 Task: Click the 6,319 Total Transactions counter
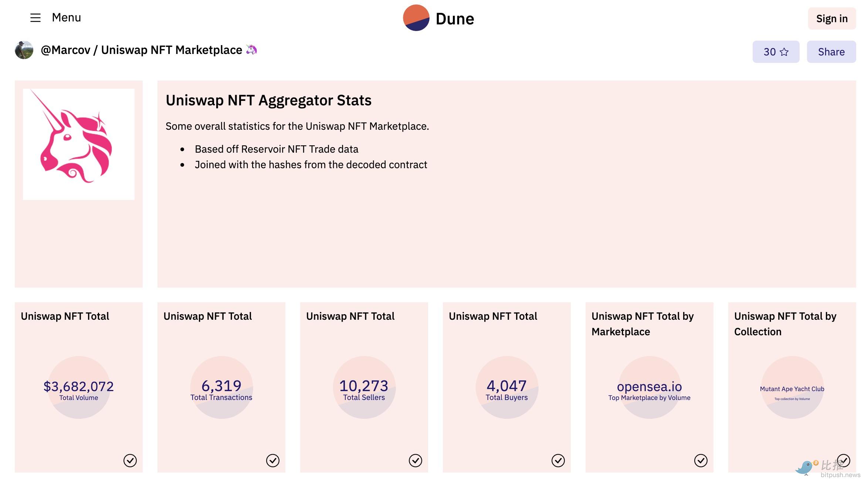tap(221, 386)
